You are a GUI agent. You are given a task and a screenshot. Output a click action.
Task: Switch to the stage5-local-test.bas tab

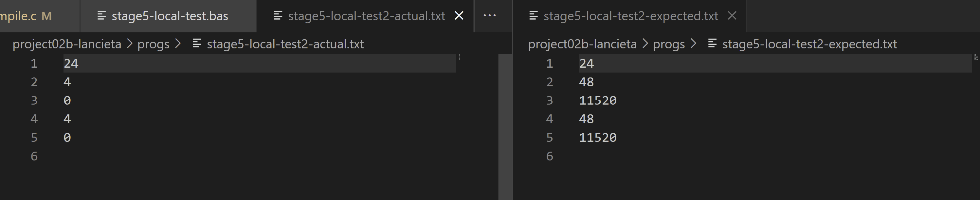pos(169,16)
